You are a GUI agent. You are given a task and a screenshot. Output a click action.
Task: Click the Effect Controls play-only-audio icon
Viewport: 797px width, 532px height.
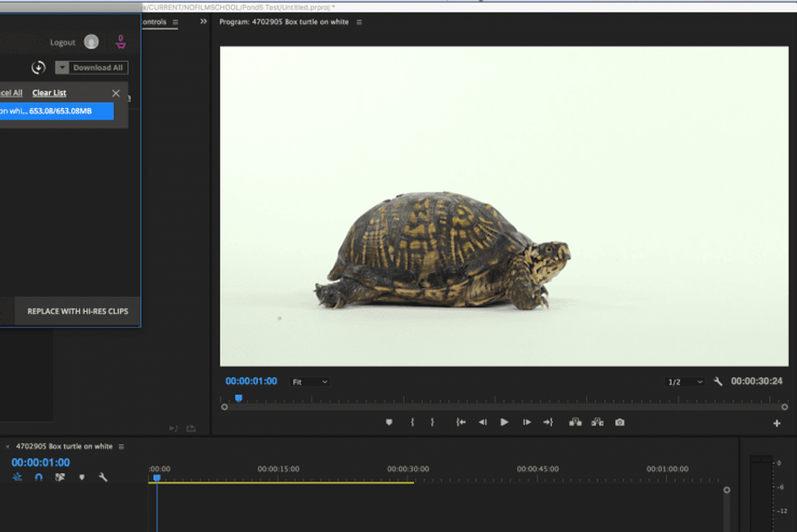173,429
